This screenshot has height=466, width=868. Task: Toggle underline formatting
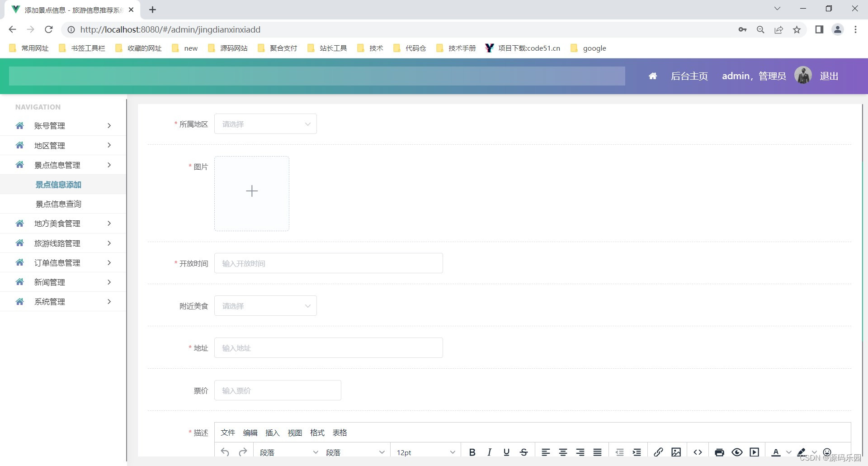[x=506, y=452]
